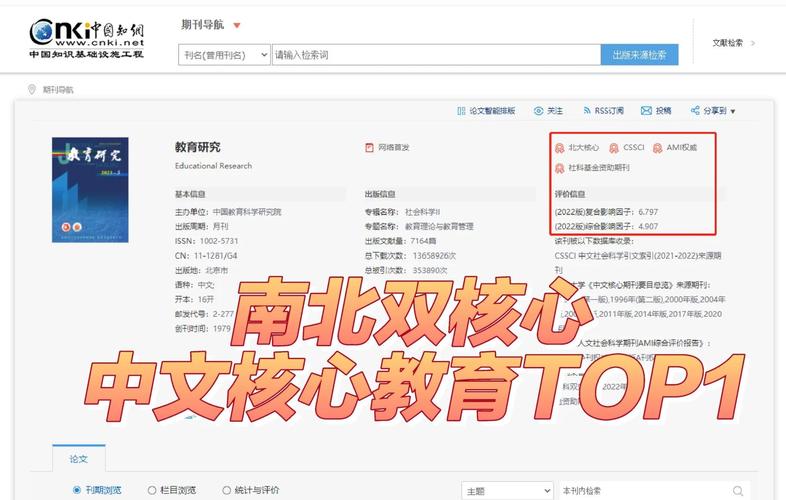Screen dimensions: 786x500
Task: Select the CN: 11-1281/G4 text
Action: [x=206, y=256]
